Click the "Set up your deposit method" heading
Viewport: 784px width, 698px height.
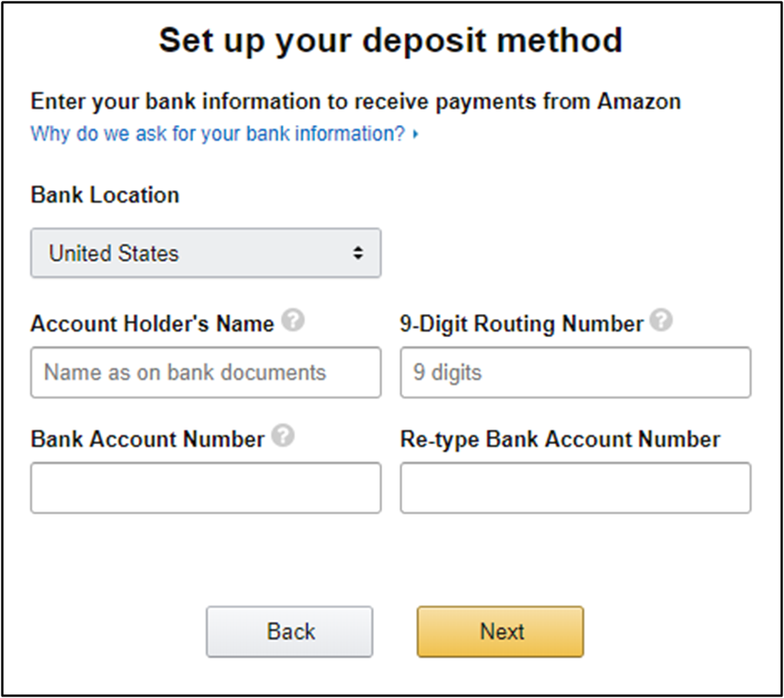390,40
